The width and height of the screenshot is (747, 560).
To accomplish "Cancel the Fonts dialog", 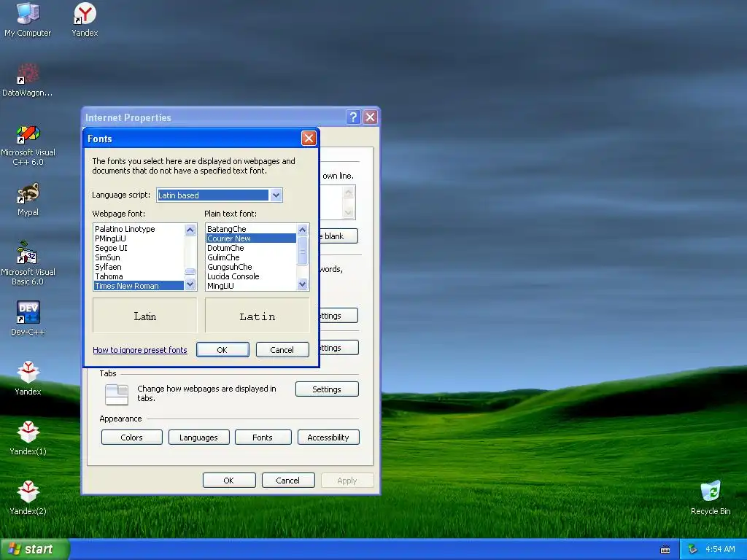I will (x=282, y=350).
